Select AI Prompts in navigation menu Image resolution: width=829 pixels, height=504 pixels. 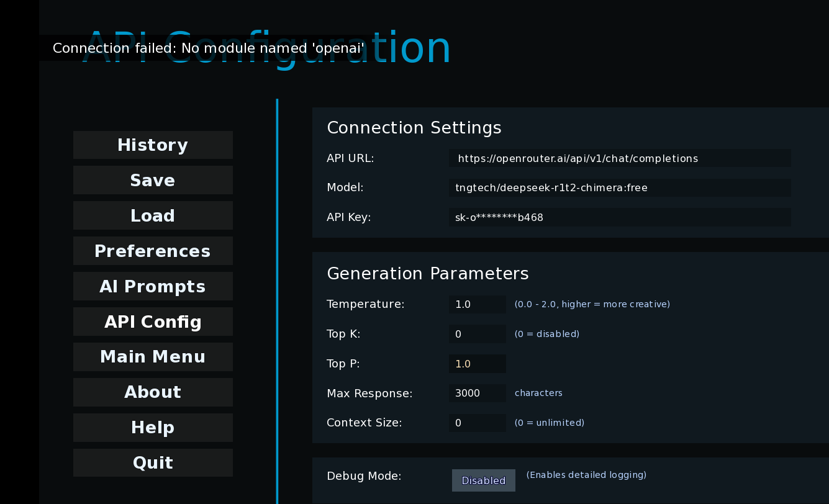(x=153, y=287)
